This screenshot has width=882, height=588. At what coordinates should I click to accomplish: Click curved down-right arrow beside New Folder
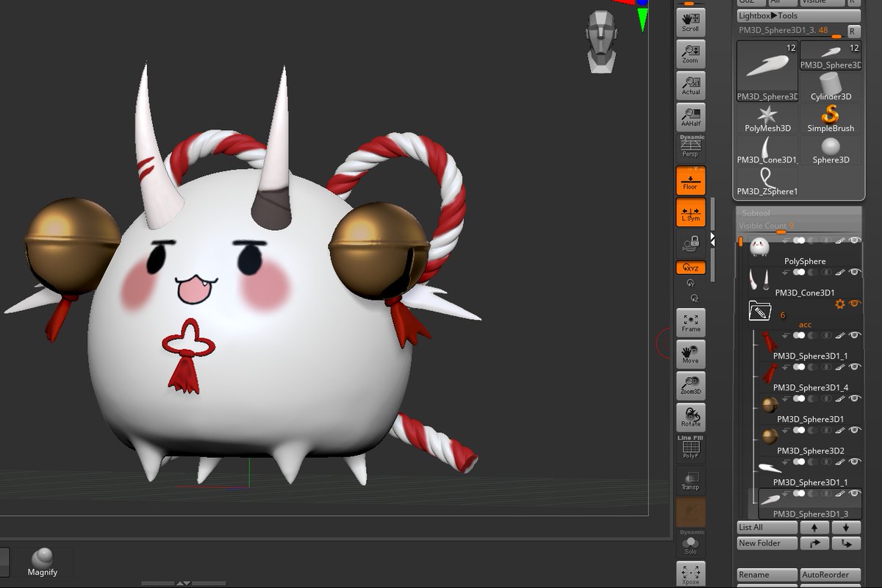point(846,543)
